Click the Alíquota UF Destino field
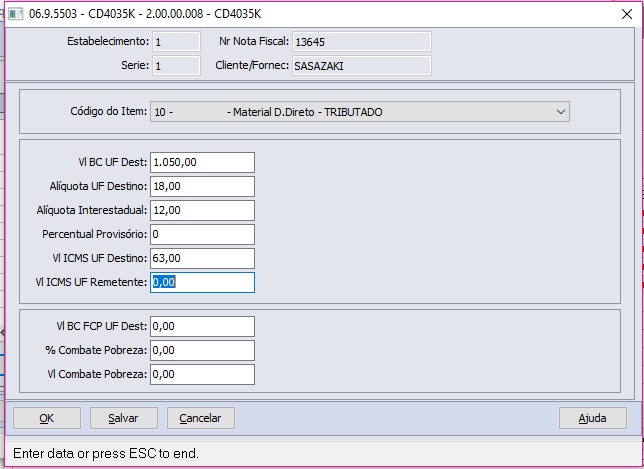Viewport: 644px width, 469px height. point(202,187)
